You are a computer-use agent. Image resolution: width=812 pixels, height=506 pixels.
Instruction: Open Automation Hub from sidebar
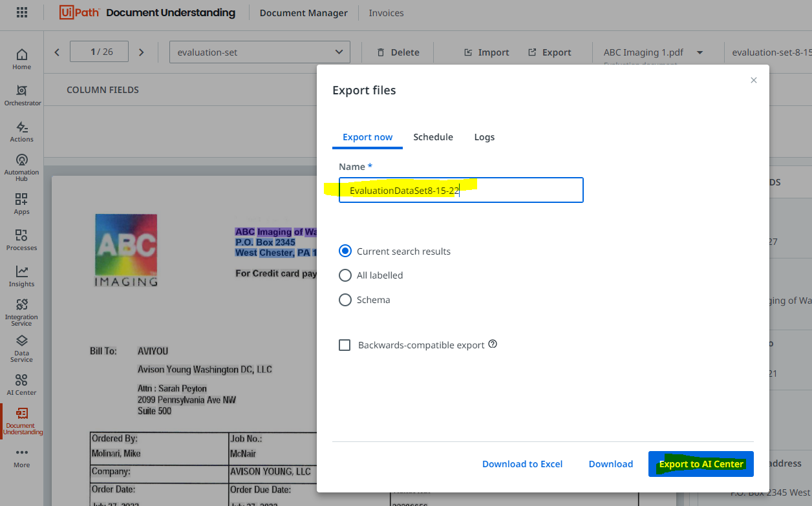[x=21, y=167]
